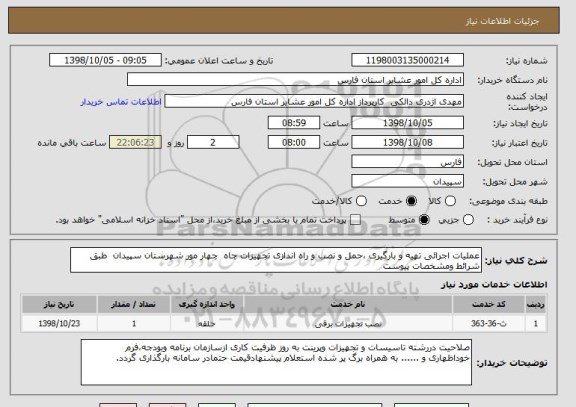Open the اطلاعات تماس خریدار link
The image size is (576, 407).
pyautogui.click(x=121, y=102)
